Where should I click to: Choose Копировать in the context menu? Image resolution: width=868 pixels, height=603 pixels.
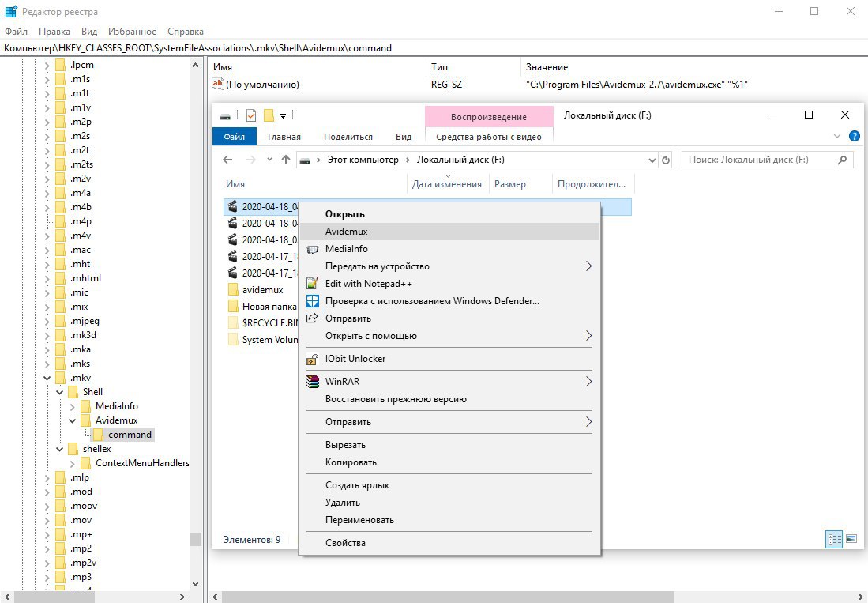tap(449, 462)
